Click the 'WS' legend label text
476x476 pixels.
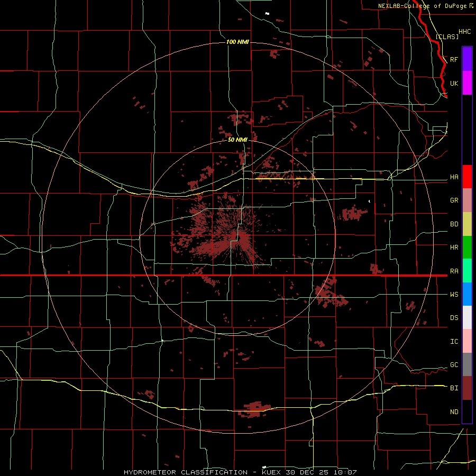click(454, 295)
